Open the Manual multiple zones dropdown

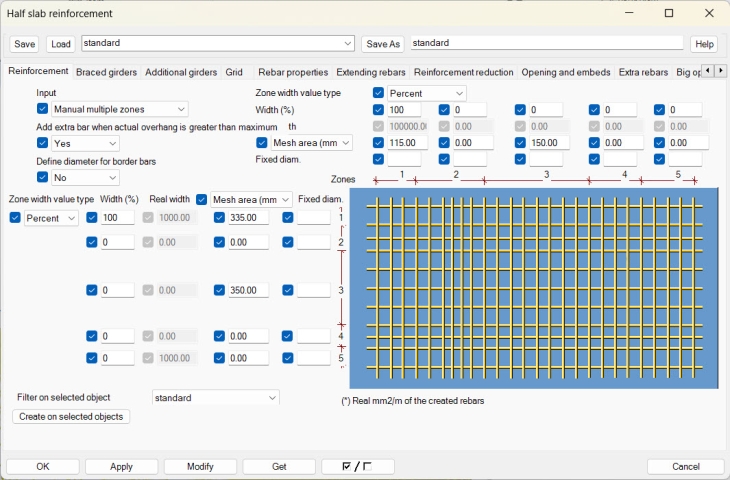pyautogui.click(x=119, y=109)
